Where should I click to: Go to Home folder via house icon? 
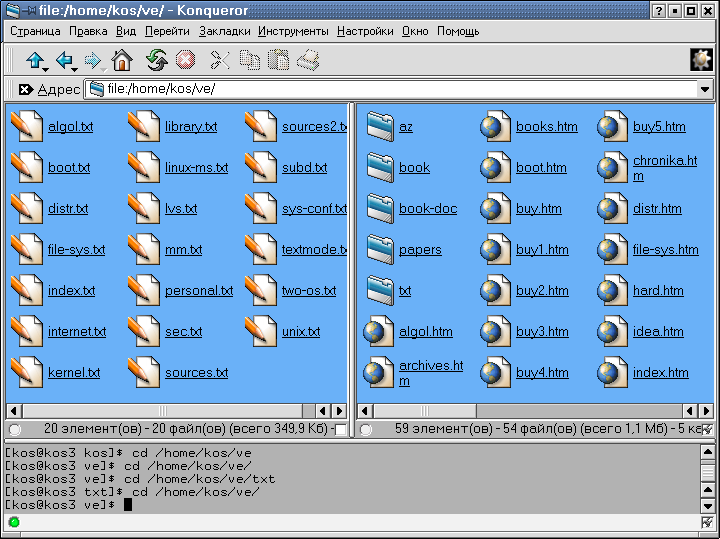point(122,61)
